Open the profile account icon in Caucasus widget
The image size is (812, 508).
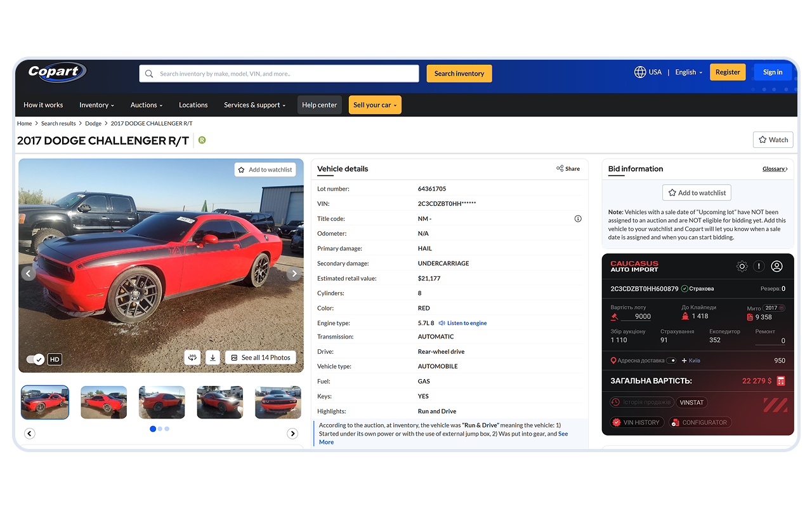777,266
